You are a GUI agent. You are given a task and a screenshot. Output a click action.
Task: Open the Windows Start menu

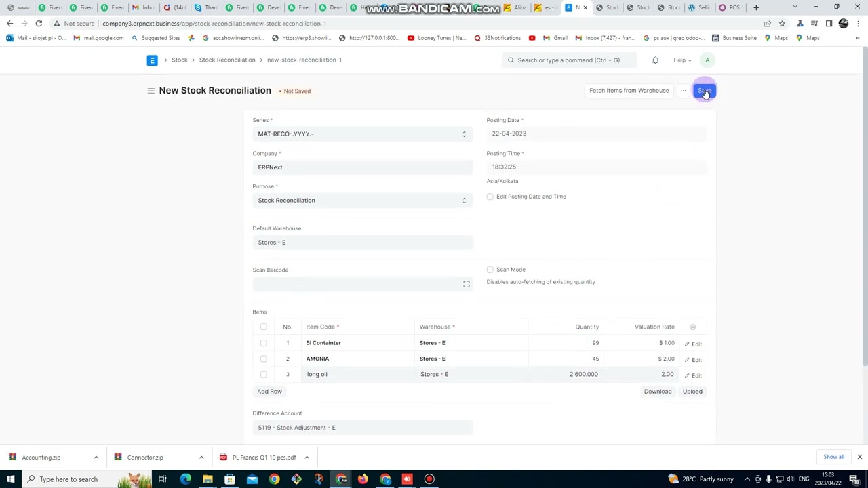point(10,479)
